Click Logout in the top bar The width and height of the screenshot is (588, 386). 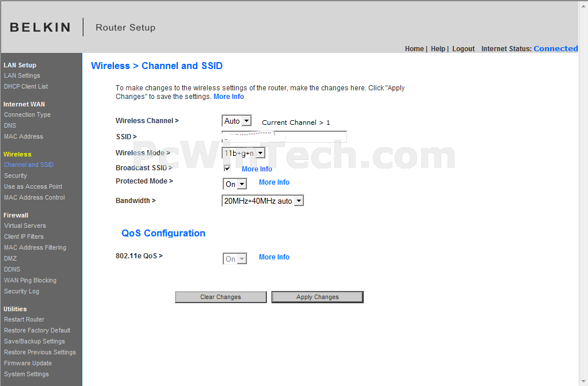tap(464, 49)
